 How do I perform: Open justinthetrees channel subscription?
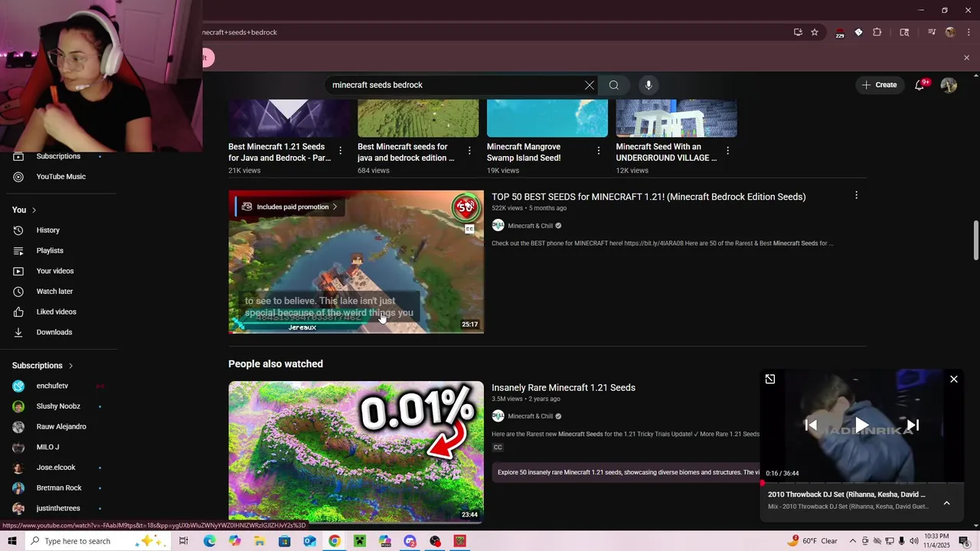point(58,508)
